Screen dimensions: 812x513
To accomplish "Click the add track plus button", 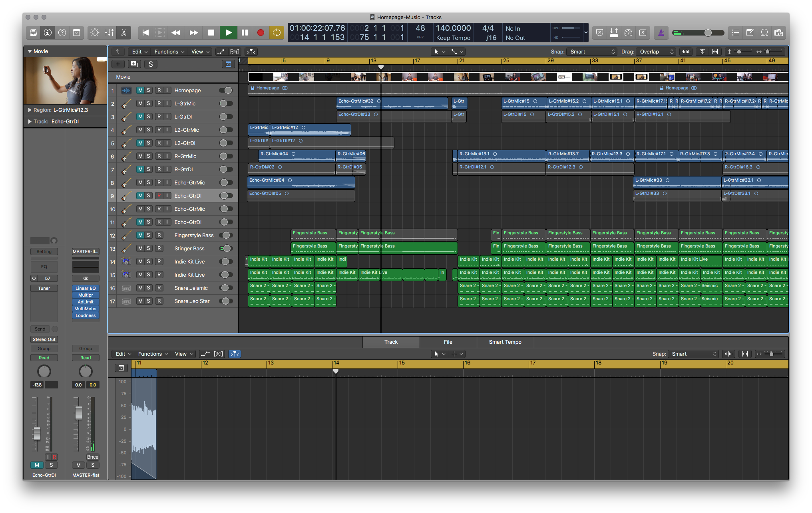I will (118, 64).
